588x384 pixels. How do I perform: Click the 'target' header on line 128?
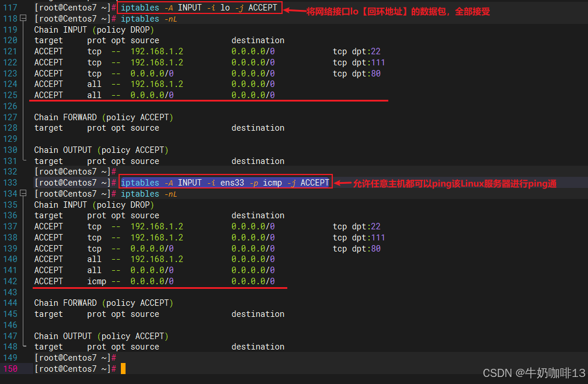click(x=48, y=128)
